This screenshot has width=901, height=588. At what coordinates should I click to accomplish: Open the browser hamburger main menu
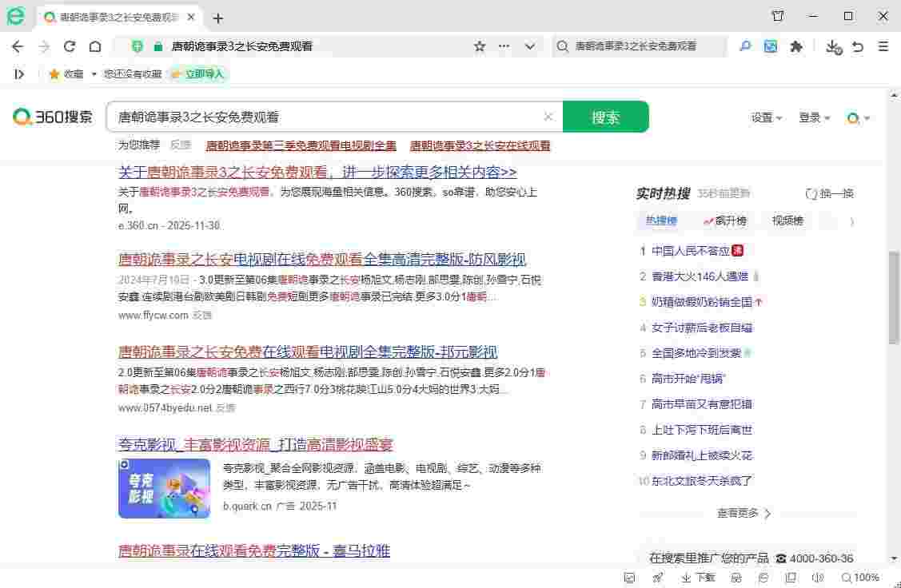pyautogui.click(x=883, y=47)
